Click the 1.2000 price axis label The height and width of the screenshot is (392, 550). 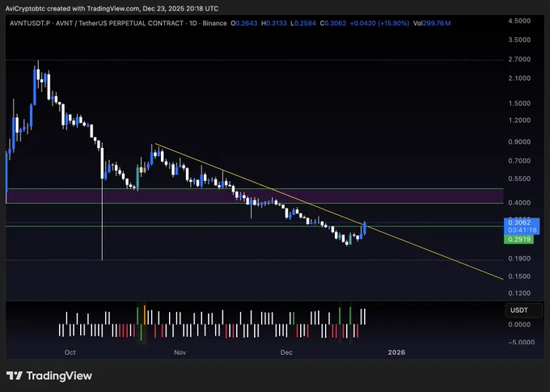point(519,120)
